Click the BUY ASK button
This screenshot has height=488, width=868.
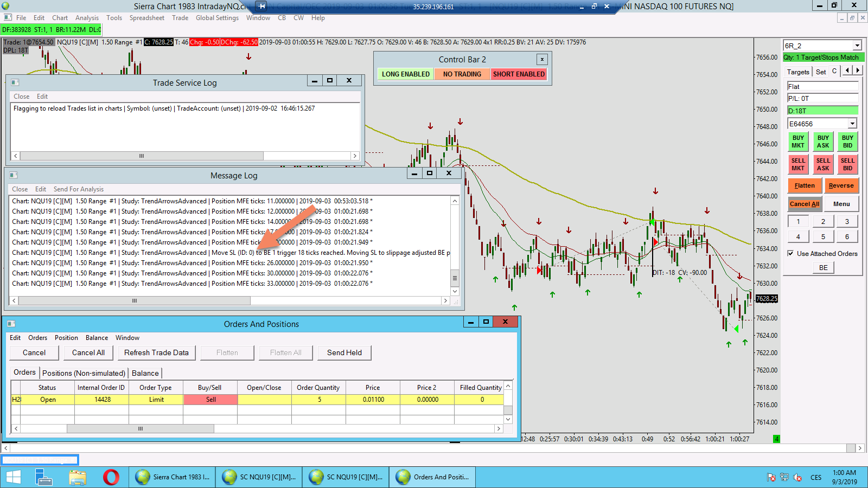click(x=823, y=142)
